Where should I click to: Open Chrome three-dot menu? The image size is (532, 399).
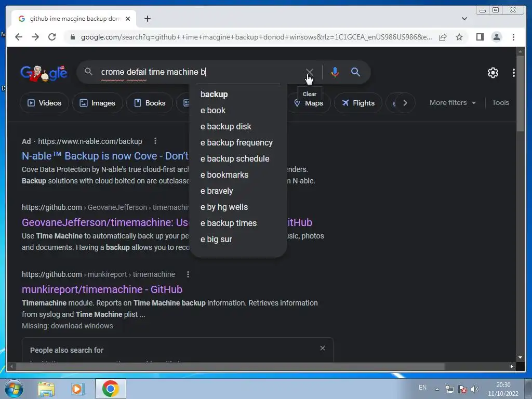click(x=513, y=37)
